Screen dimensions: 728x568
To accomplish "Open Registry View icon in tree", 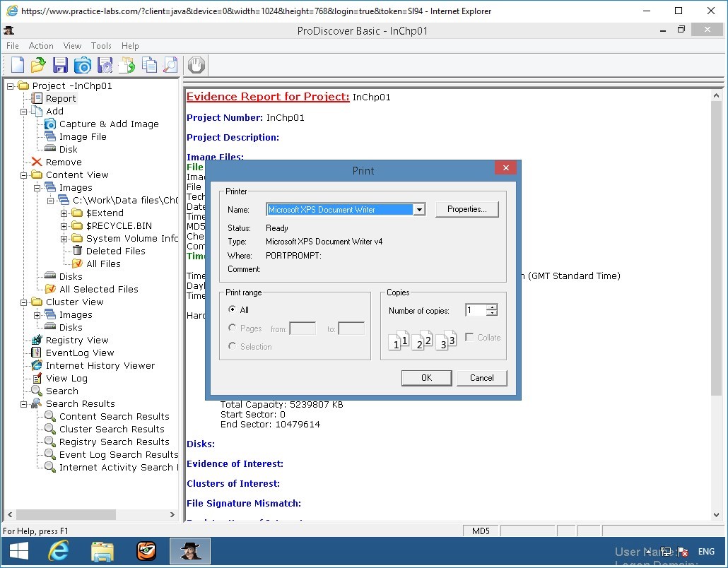I will pos(37,340).
